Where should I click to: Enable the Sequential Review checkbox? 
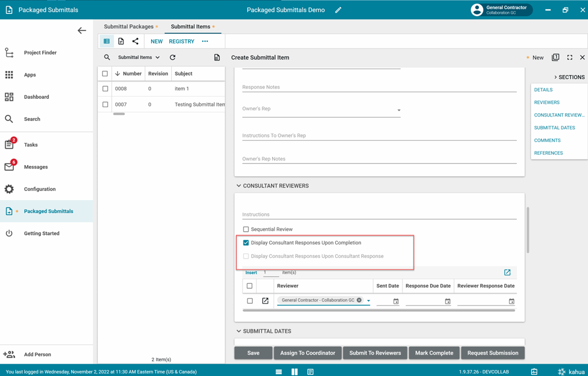point(246,229)
